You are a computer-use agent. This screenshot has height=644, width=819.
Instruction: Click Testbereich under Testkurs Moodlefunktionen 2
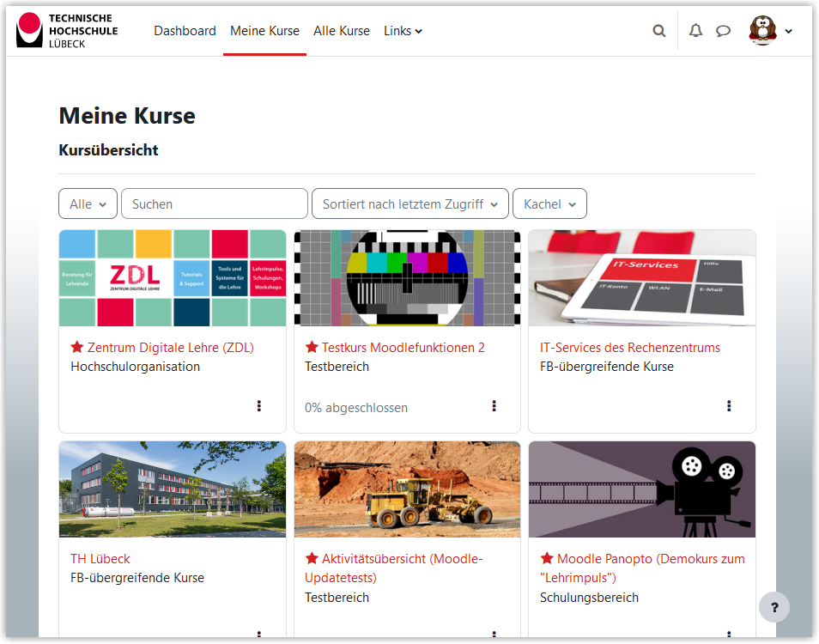(337, 367)
